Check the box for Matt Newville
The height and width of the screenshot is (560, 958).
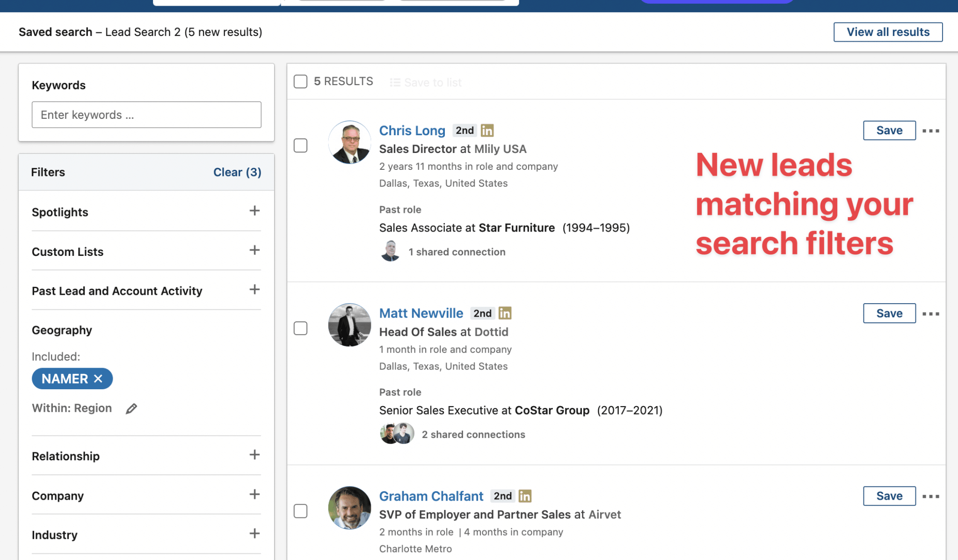300,328
